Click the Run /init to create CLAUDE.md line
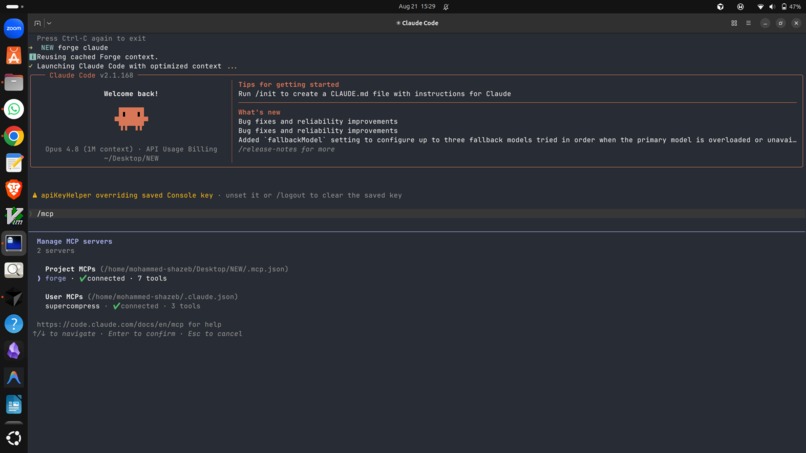The image size is (806, 453). click(x=374, y=94)
